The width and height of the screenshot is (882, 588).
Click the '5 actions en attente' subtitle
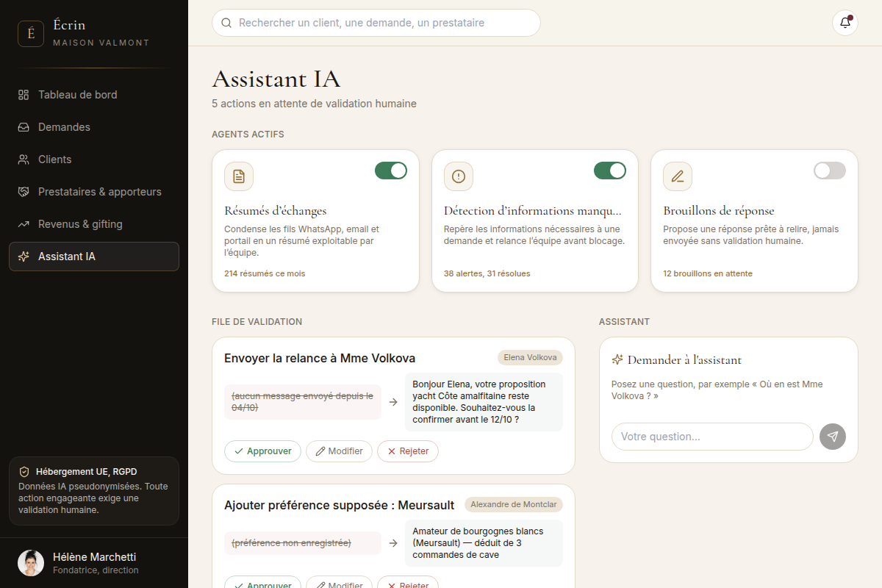point(314,104)
